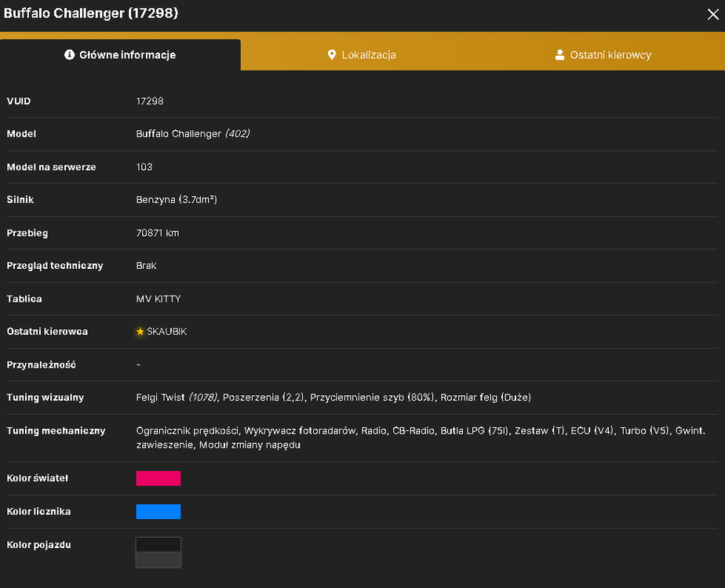
Task: Click the Ostatni kierowca label
Action: point(47,332)
